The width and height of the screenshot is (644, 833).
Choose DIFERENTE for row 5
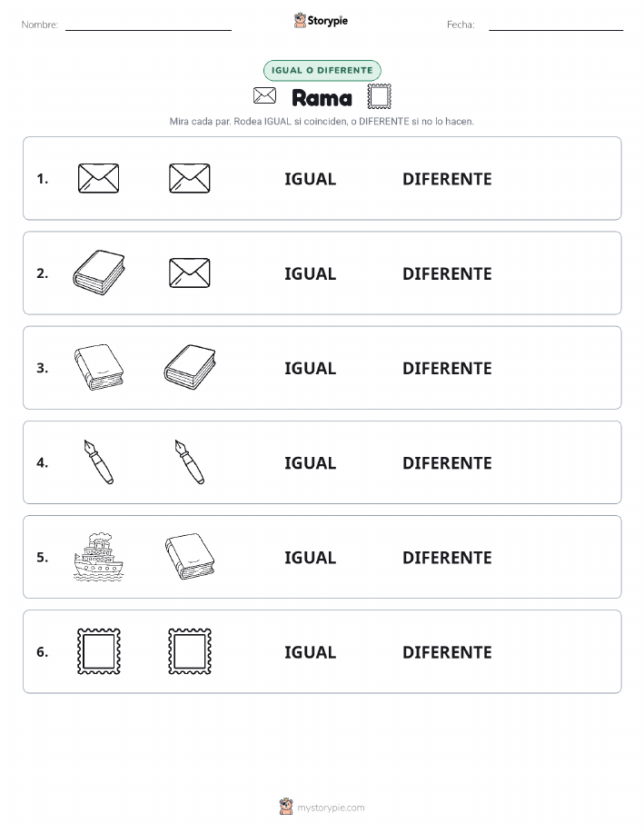coord(447,557)
